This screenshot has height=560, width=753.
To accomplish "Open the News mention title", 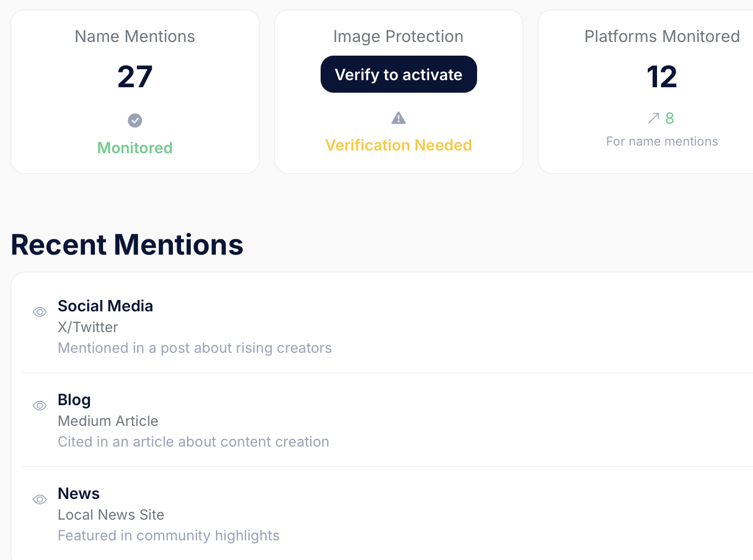I will [79, 493].
